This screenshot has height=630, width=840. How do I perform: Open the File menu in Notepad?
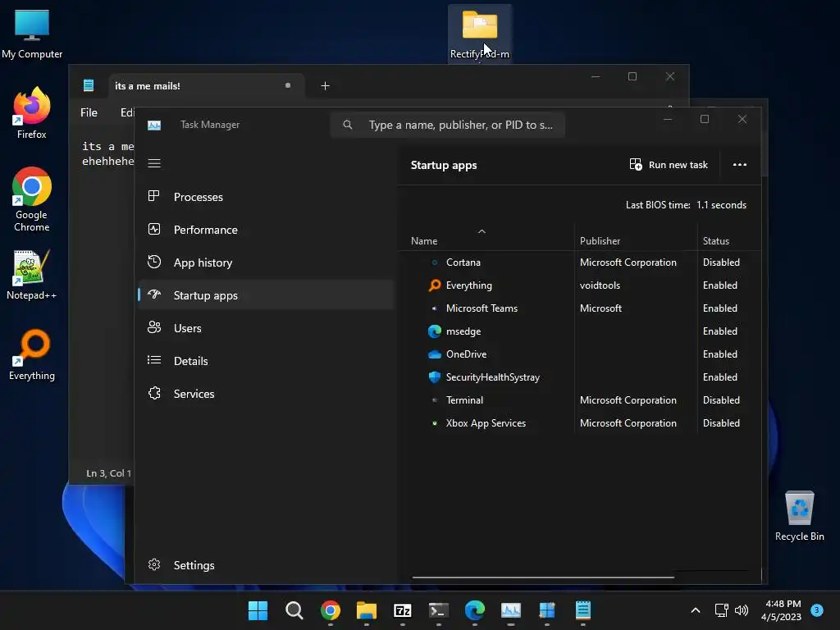[89, 112]
